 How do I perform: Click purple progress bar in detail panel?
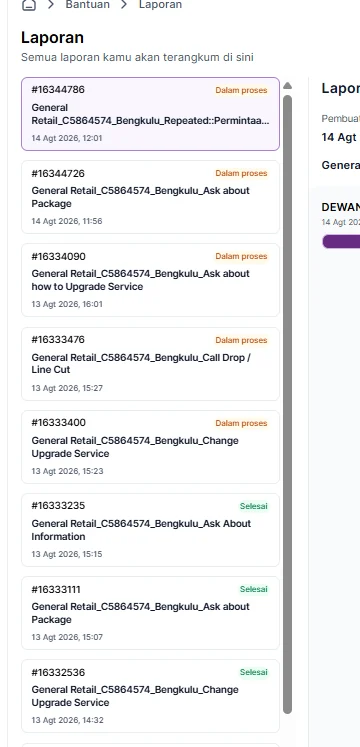point(341,242)
